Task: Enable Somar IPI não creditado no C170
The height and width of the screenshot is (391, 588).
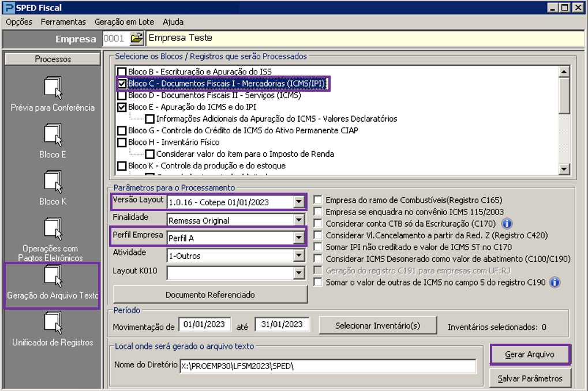Action: (318, 247)
